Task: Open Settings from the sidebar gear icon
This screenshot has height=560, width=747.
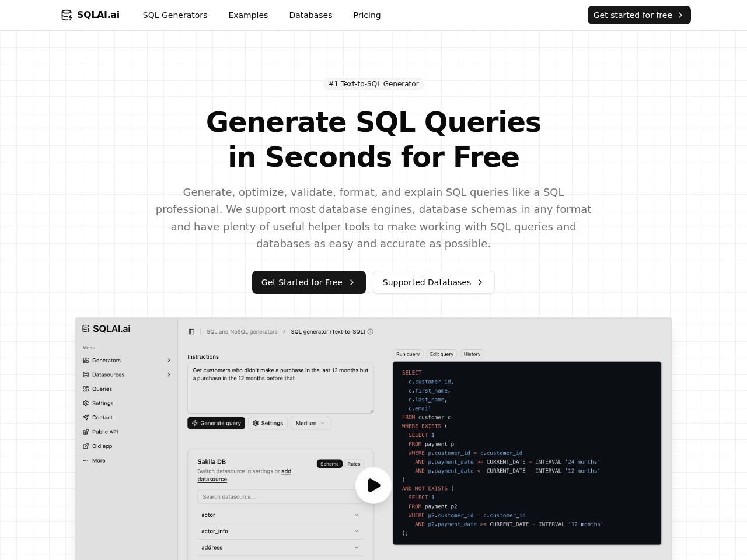Action: 86,403
